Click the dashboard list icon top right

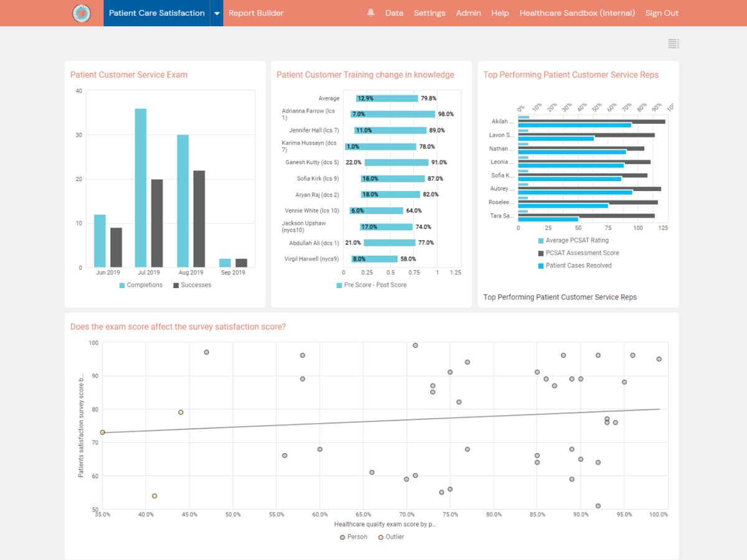[673, 43]
